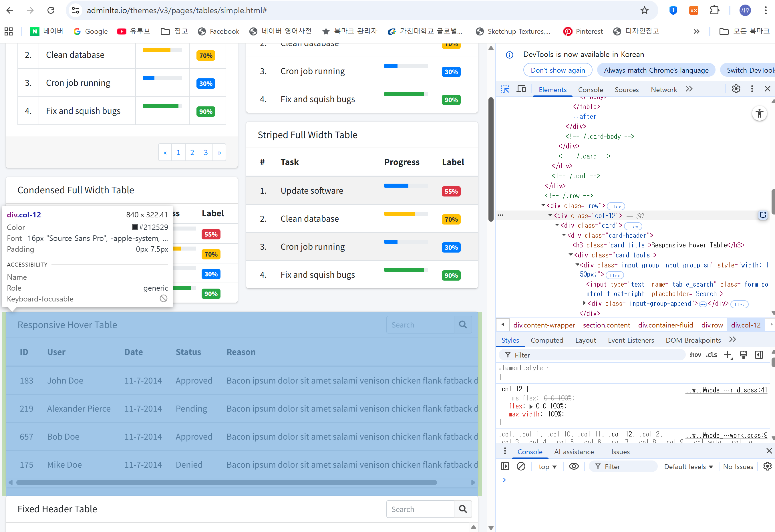The width and height of the screenshot is (775, 532).
Task: Click search magnifier in Responsive Hover Table
Action: [462, 325]
